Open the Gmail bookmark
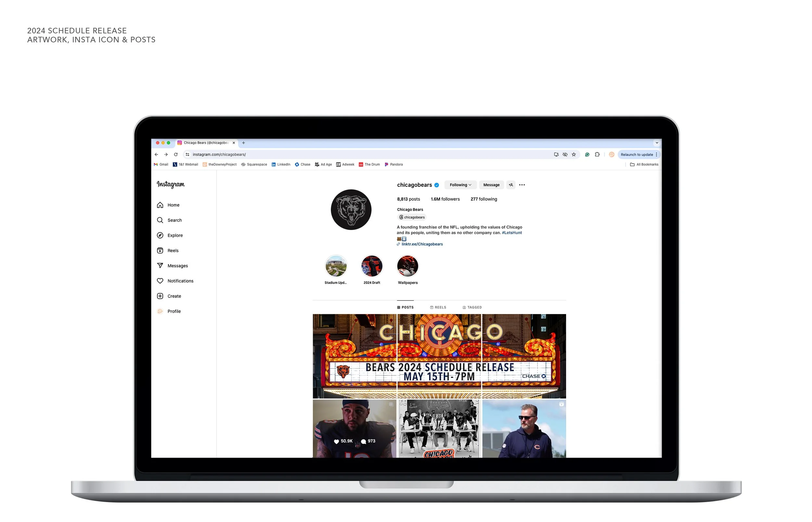The height and width of the screenshot is (522, 812). point(161,164)
